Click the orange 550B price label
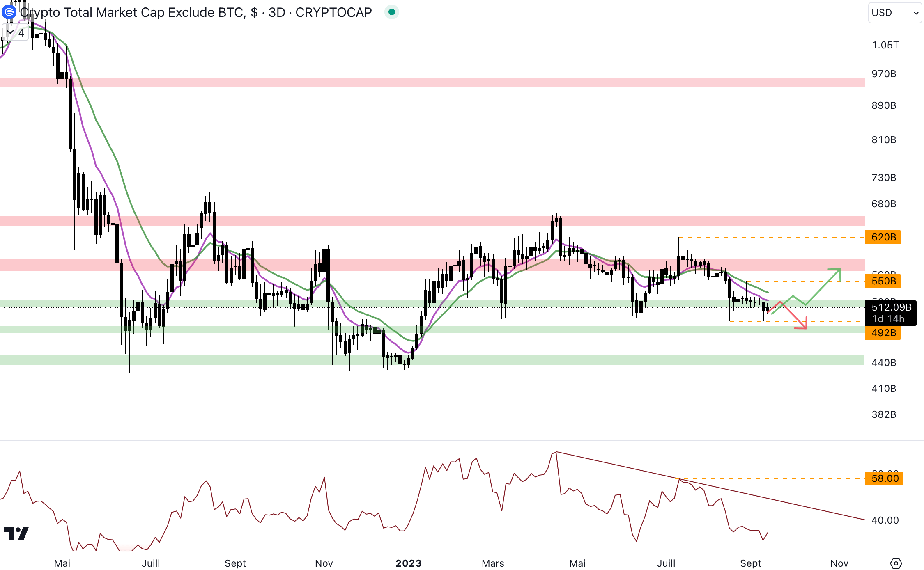The image size is (924, 570). 883,281
